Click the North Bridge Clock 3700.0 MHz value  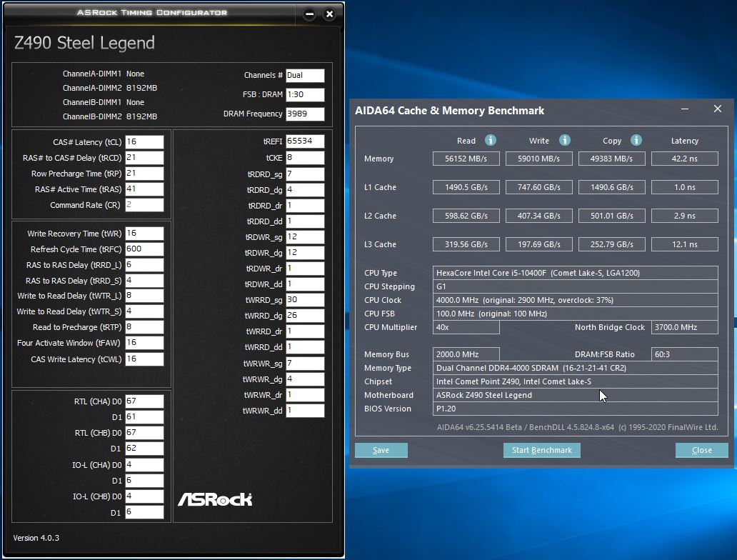684,327
